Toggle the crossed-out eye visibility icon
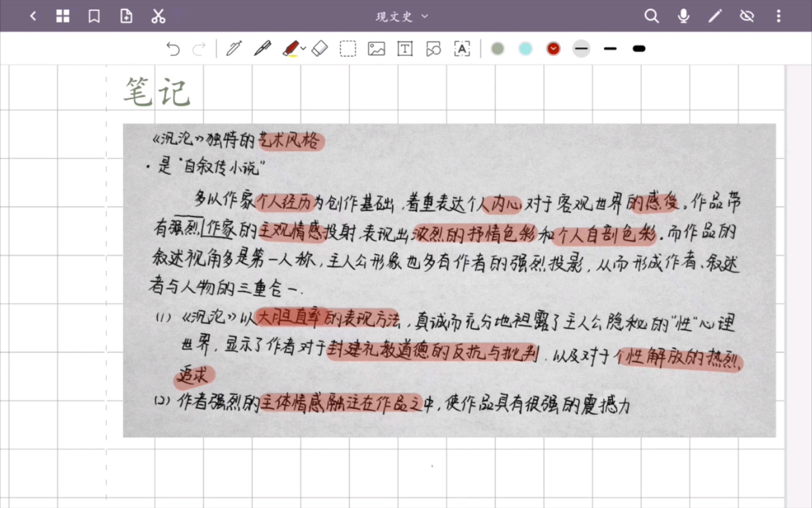 point(747,16)
